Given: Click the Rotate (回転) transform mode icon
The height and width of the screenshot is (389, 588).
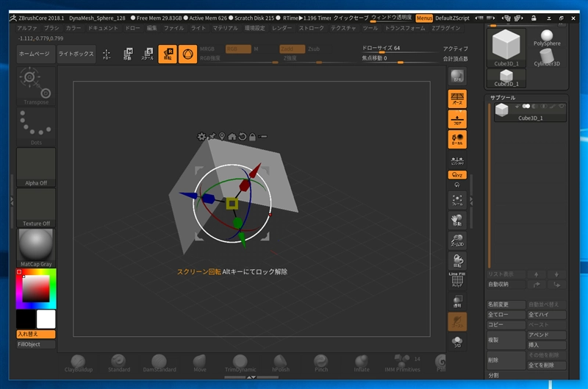Looking at the screenshot, I should 168,54.
